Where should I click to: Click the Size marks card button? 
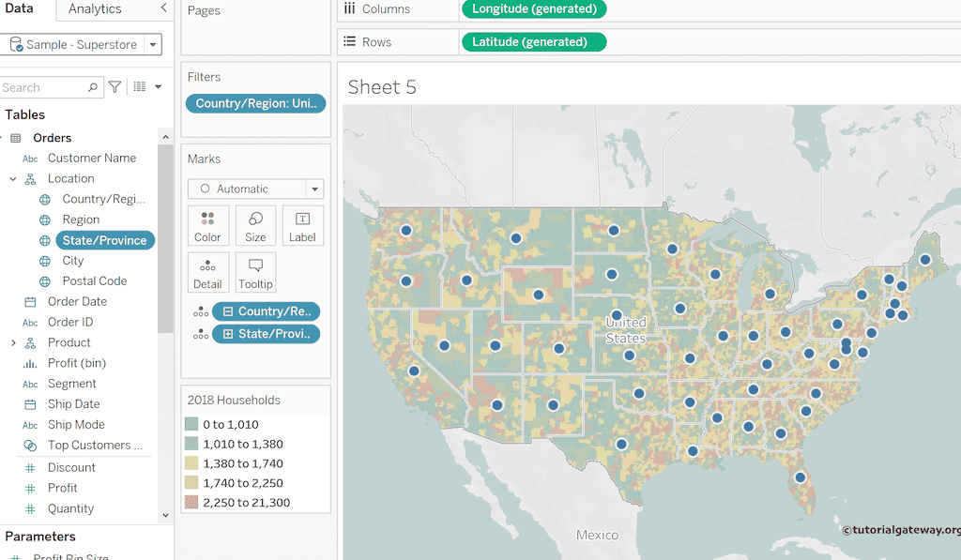click(x=255, y=226)
